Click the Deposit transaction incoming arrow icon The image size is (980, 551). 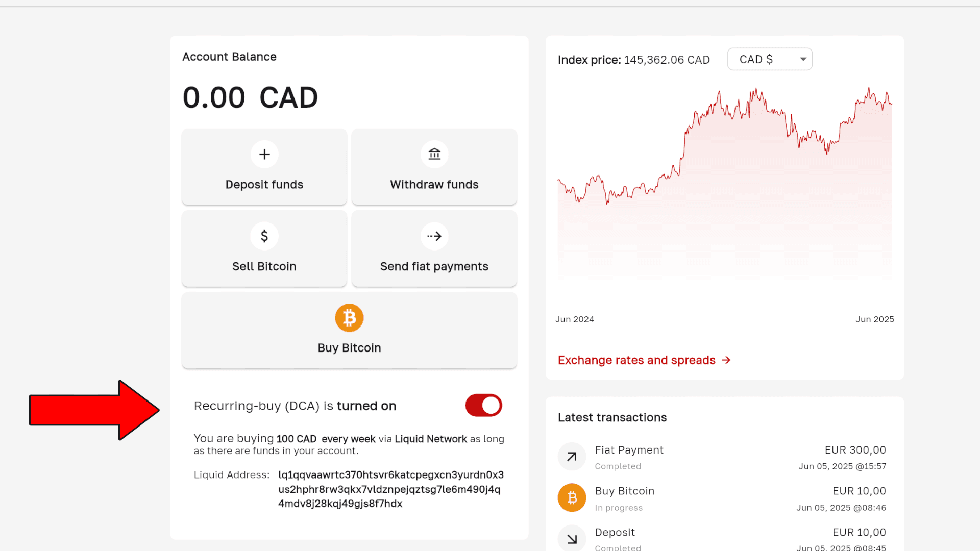point(572,538)
